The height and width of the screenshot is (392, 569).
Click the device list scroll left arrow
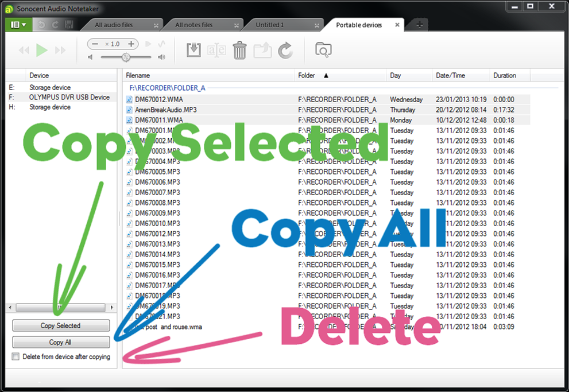pos(10,308)
